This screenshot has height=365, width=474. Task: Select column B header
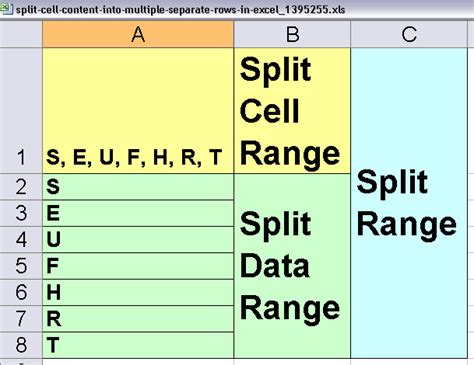(x=292, y=34)
